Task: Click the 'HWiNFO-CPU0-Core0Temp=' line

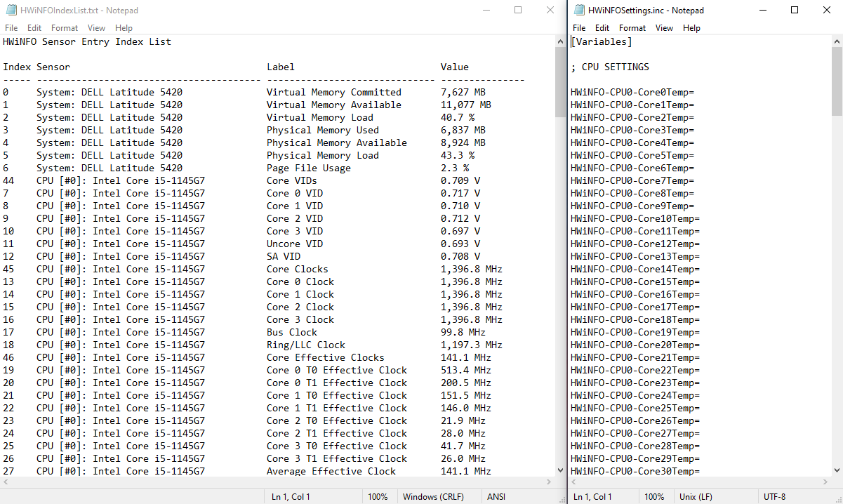Action: click(x=632, y=92)
